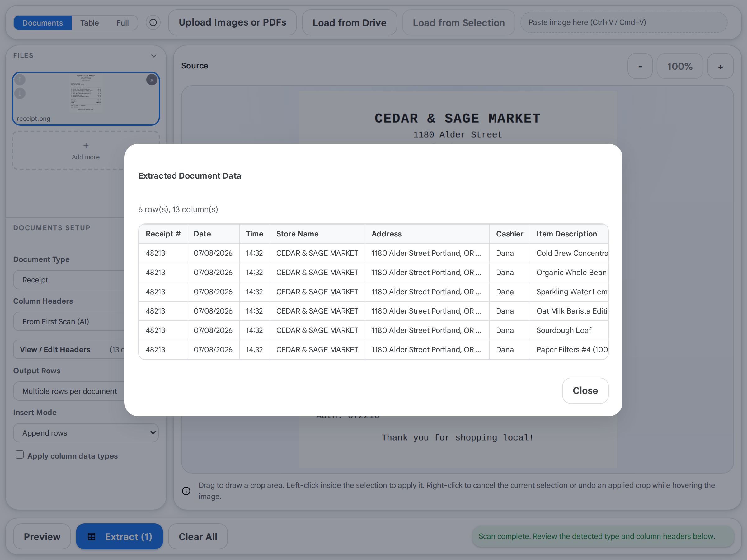This screenshot has width=747, height=560.
Task: Click the Item Description column header
Action: 569,234
